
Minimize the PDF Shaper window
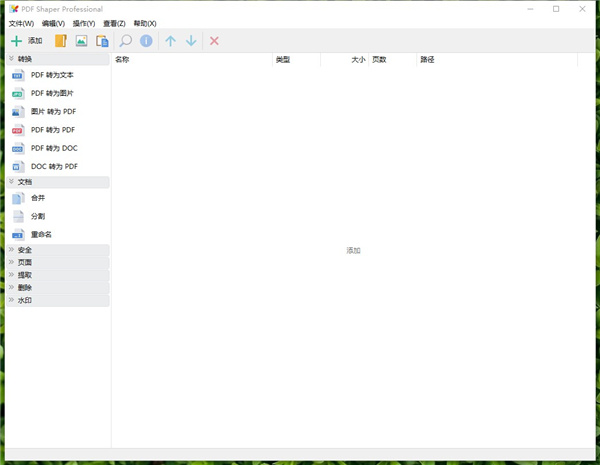(x=530, y=9)
